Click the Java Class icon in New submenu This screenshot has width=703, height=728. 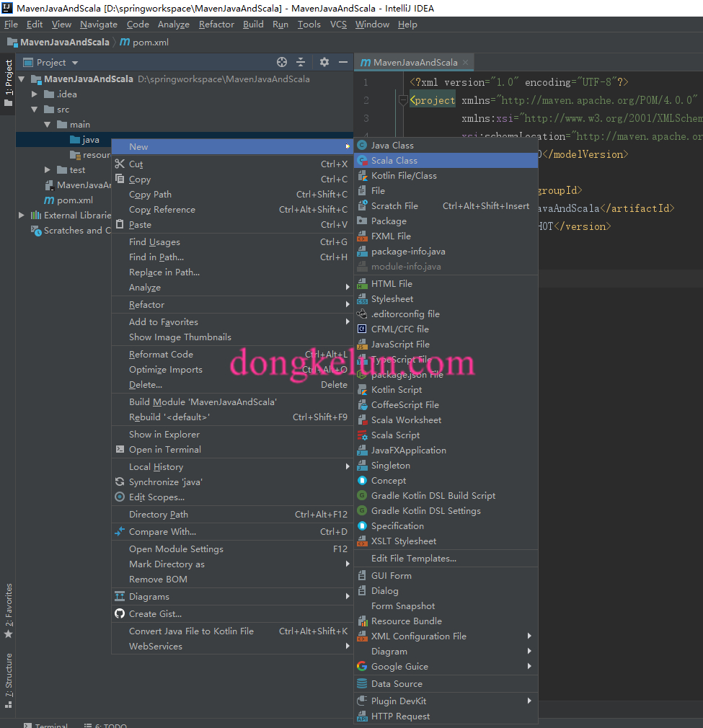(362, 146)
